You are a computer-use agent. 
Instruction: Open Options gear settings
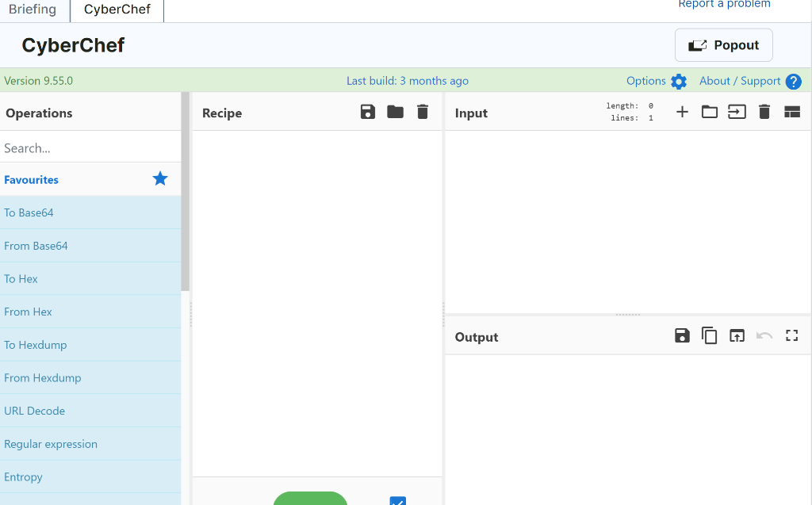click(679, 82)
